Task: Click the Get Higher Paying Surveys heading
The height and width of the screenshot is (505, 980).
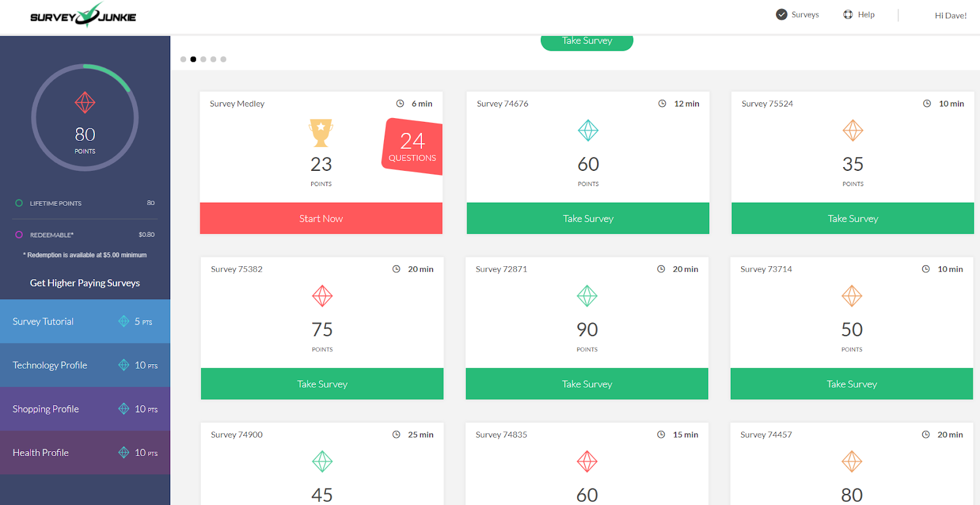Action: [85, 283]
